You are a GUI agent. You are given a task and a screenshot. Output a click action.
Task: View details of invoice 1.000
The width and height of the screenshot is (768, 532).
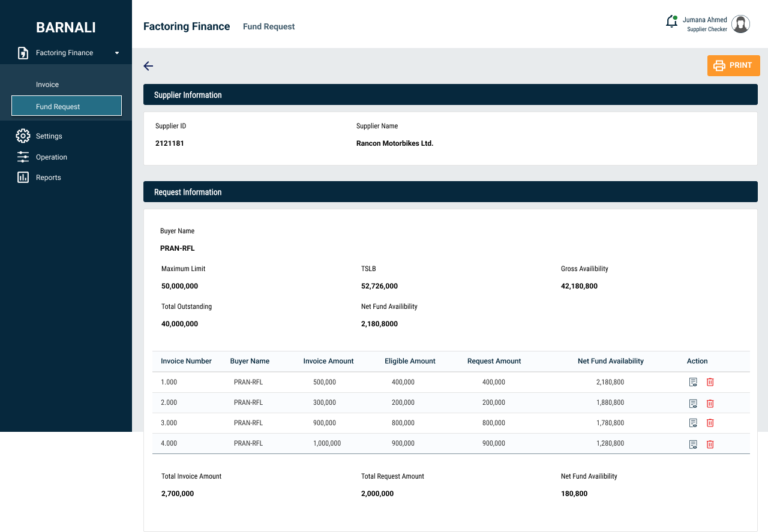[x=693, y=382]
